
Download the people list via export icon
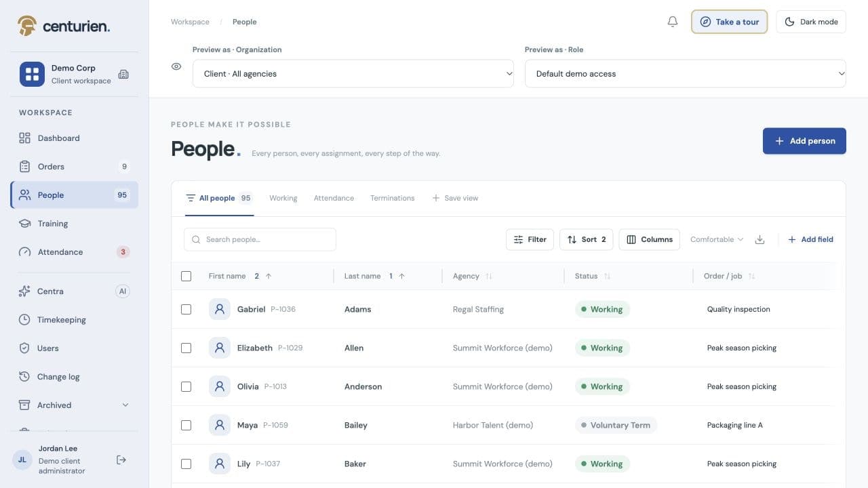pos(759,239)
